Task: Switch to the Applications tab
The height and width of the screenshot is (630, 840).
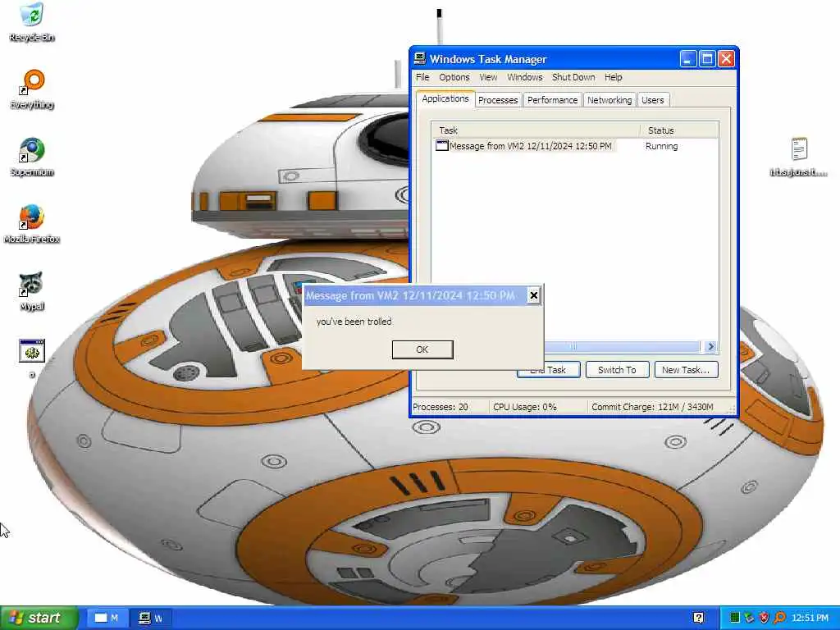Action: pyautogui.click(x=445, y=99)
